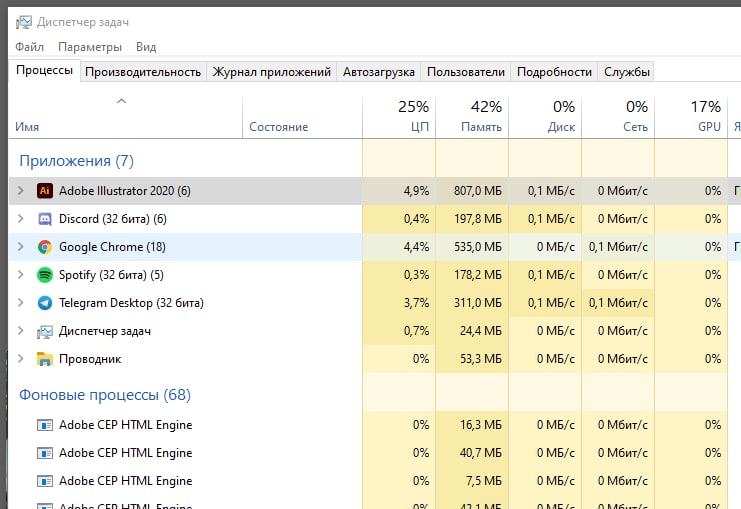Click the Spotify app icon
The height and width of the screenshot is (509, 741).
pyautogui.click(x=45, y=275)
